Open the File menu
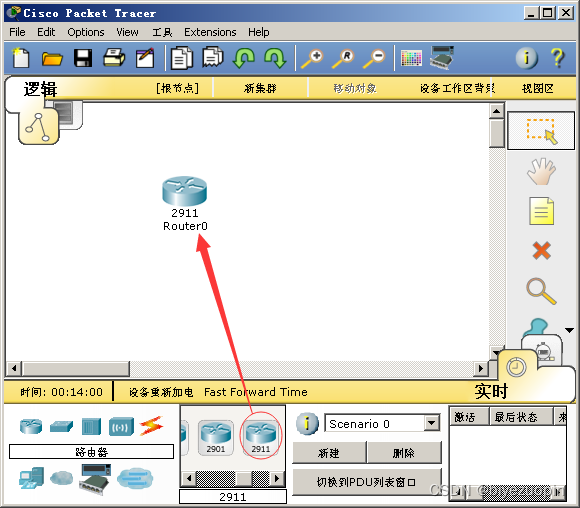Viewport: 580px width, 508px height. coord(17,32)
